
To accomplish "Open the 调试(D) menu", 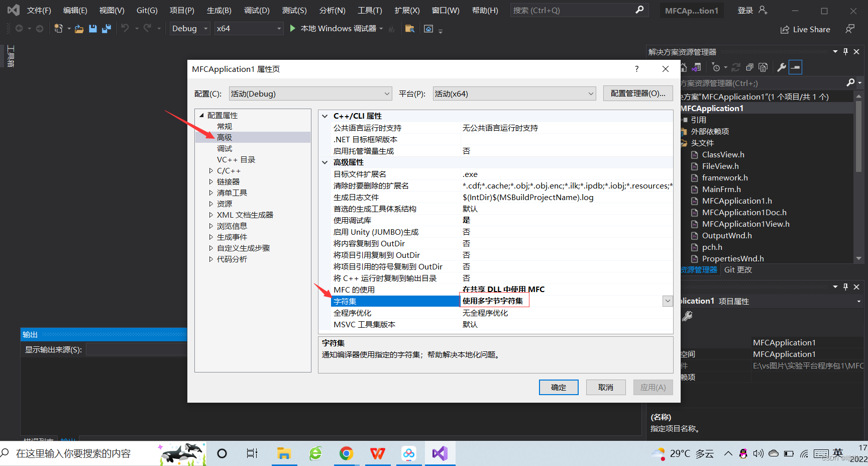I will (x=257, y=11).
